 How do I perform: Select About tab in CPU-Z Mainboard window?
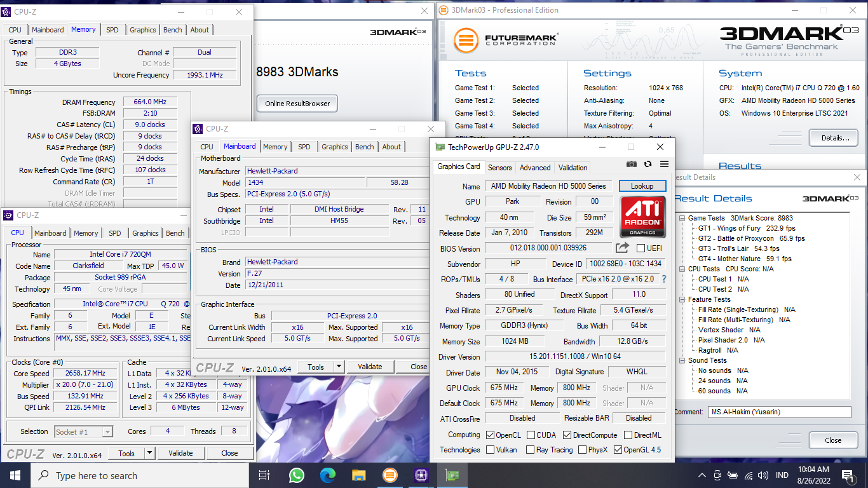(391, 147)
